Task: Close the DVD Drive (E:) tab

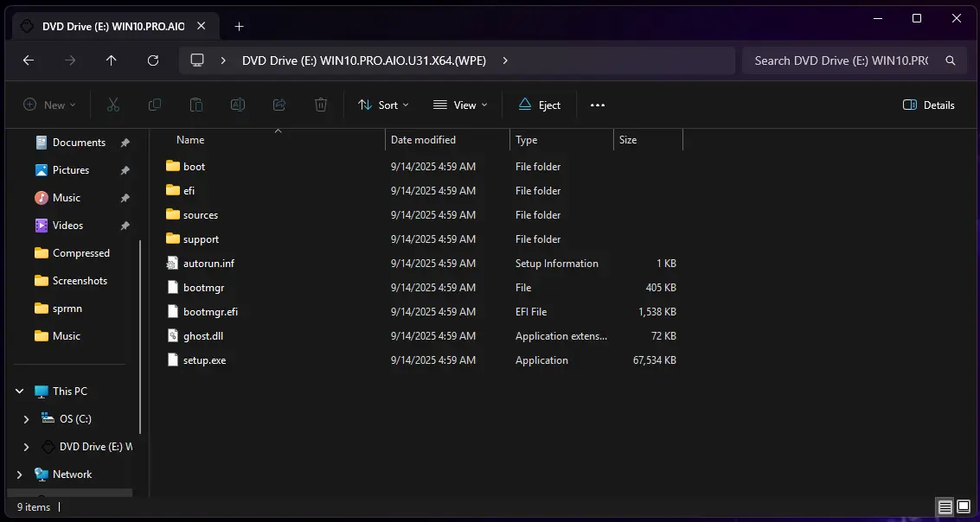Action: tap(201, 26)
